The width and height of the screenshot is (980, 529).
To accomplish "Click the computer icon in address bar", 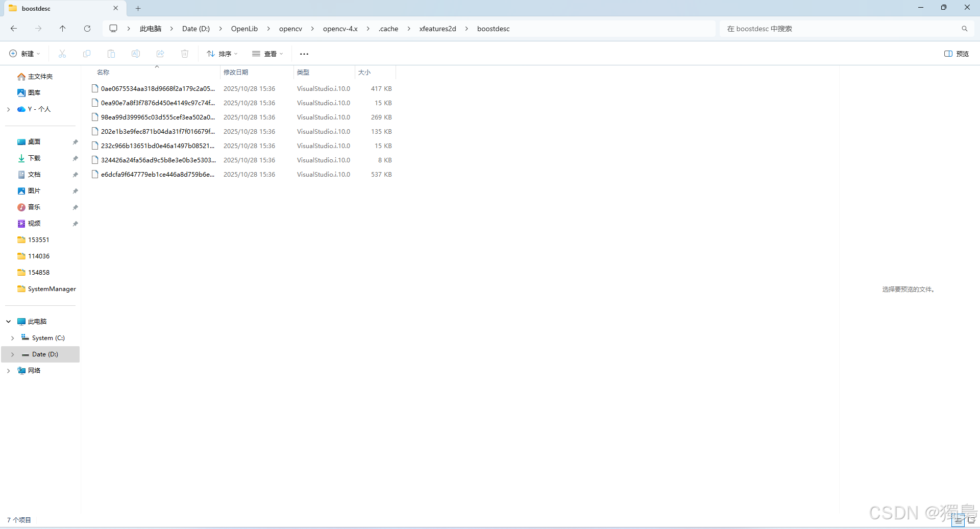I will pos(113,29).
